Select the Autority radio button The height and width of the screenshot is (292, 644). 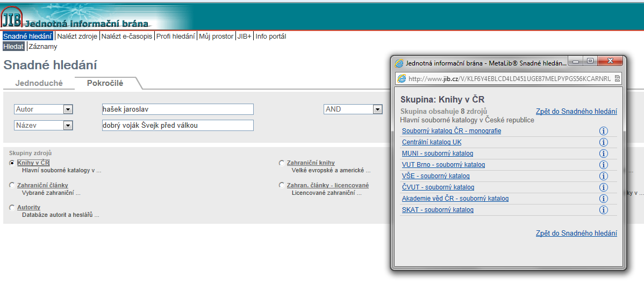click(12, 208)
